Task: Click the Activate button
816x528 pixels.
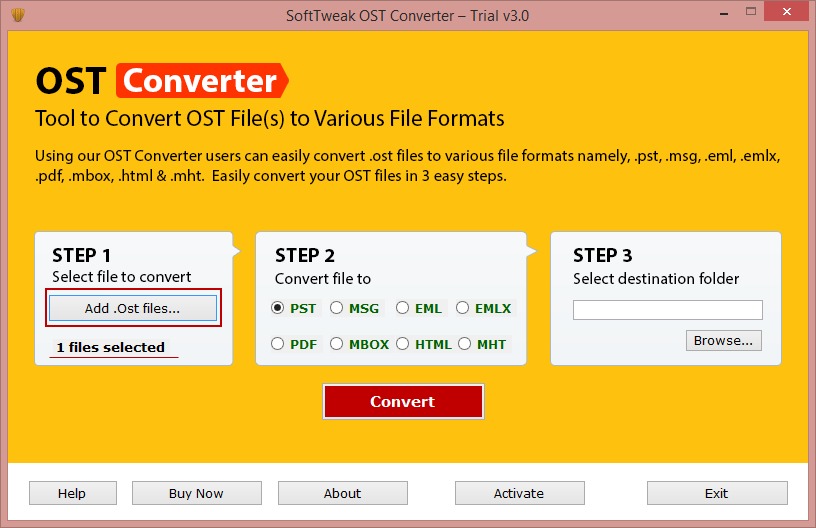Action: point(519,493)
